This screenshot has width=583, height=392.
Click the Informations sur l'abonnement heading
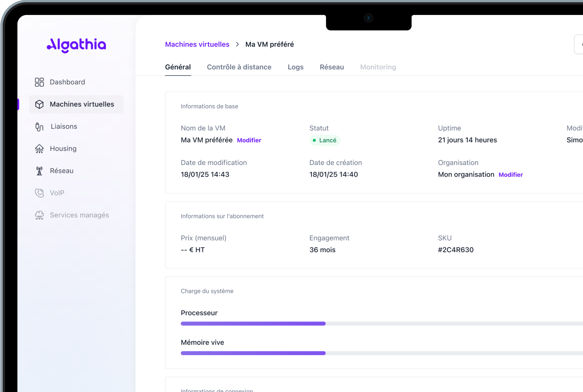222,216
